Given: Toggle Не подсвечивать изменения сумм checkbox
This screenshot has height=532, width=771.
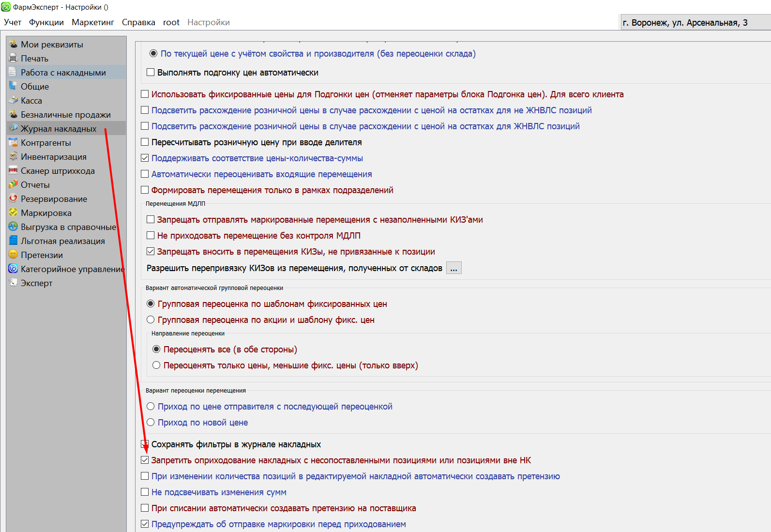Looking at the screenshot, I should [x=145, y=492].
